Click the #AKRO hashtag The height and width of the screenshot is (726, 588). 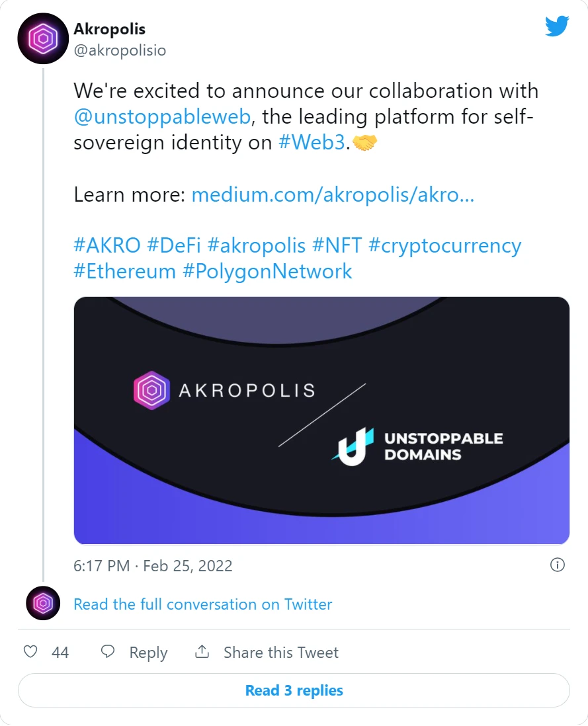pos(107,245)
